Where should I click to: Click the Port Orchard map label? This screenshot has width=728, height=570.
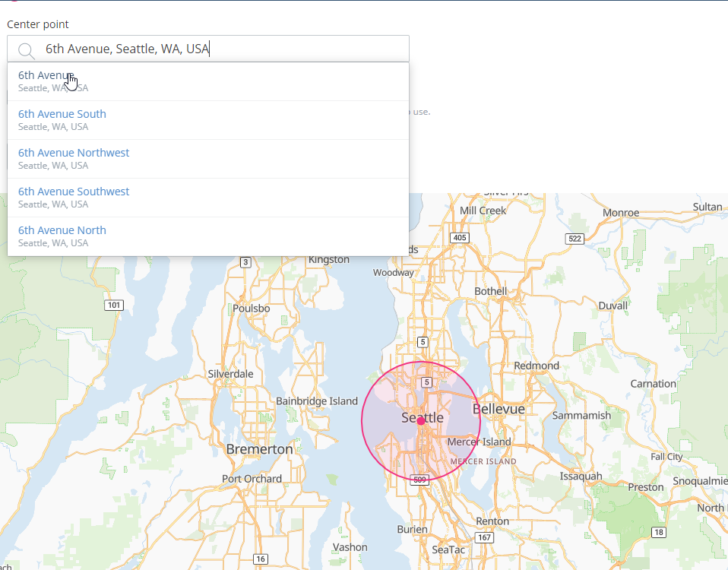[252, 479]
